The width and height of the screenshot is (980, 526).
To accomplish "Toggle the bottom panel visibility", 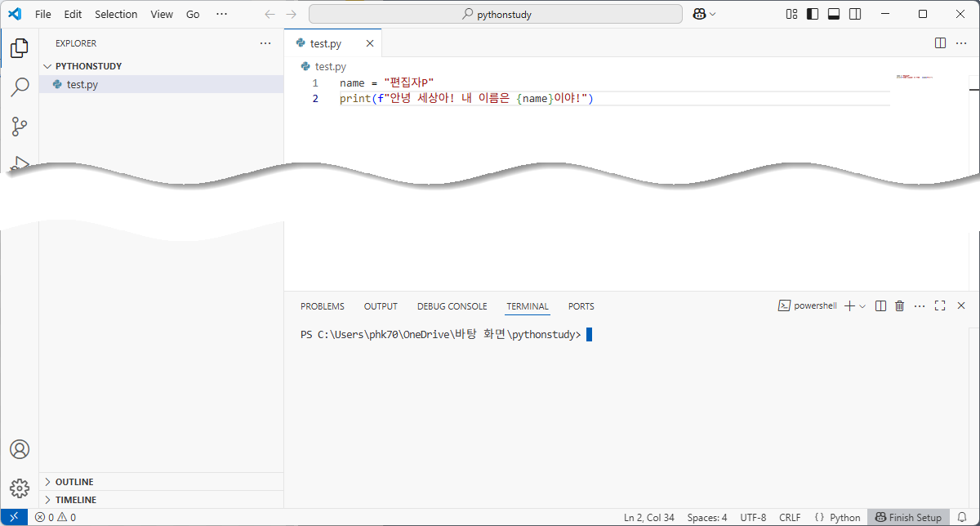I will (834, 14).
